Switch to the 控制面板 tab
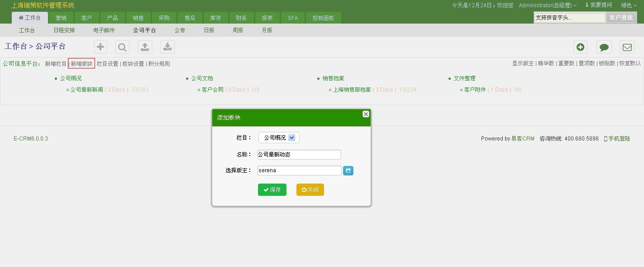Image resolution: width=644 pixels, height=267 pixels. coord(324,18)
